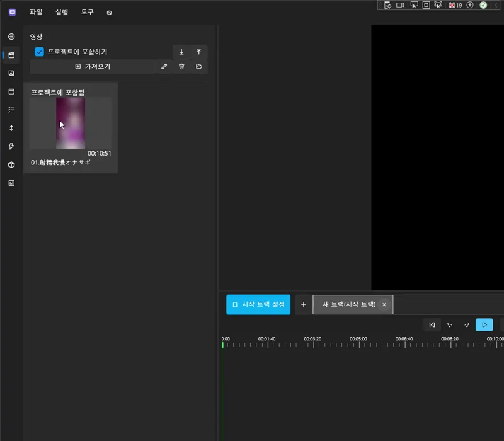This screenshot has height=441, width=504.
Task: Click the open folder icon
Action: click(199, 67)
